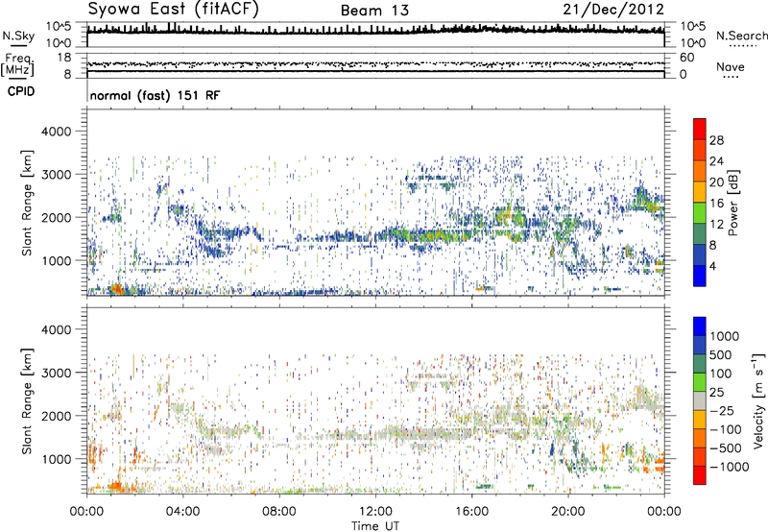Viewport: 768px width, 532px height.
Task: Click the "16:00" time axis label
Action: [x=471, y=512]
